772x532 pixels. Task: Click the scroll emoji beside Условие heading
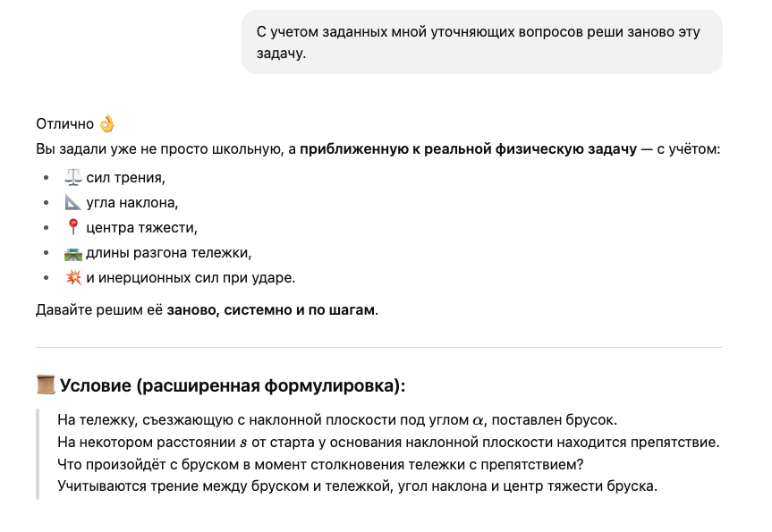pos(46,385)
